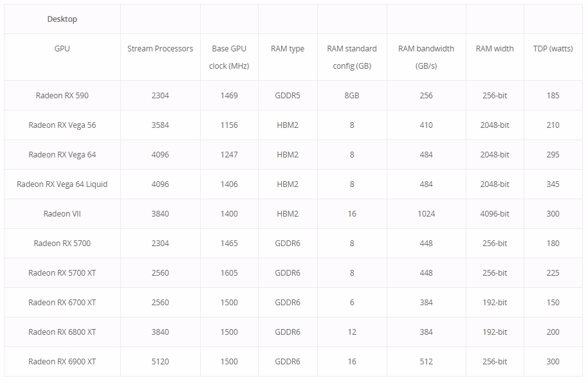Select the Radeon RX Vega 56 cell

(62, 125)
